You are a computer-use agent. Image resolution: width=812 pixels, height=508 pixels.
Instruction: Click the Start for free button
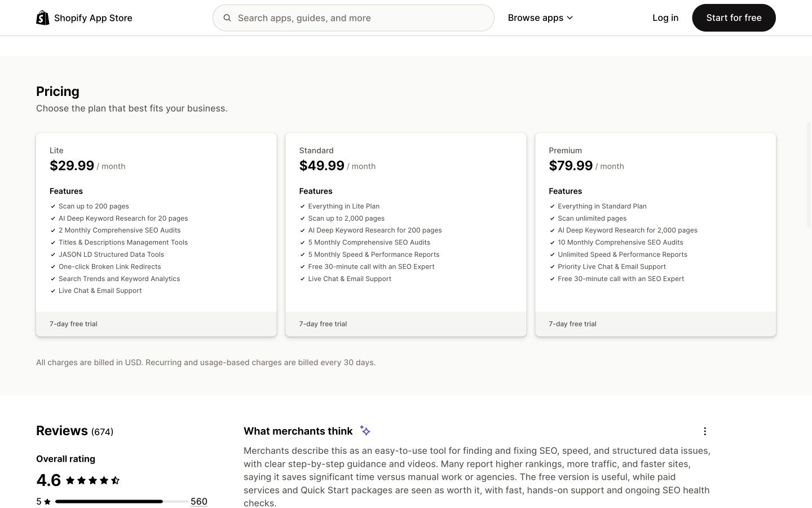click(x=734, y=18)
